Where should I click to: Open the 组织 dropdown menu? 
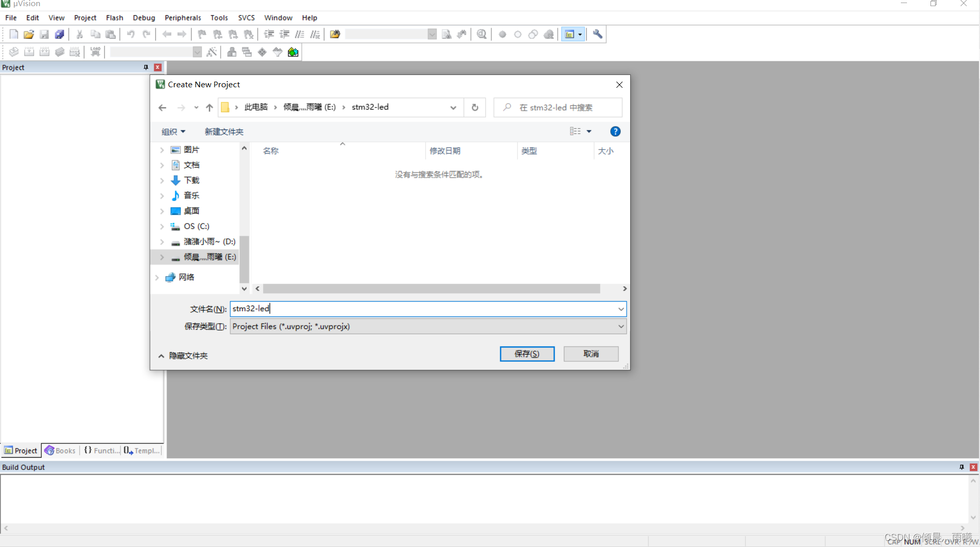pyautogui.click(x=173, y=131)
